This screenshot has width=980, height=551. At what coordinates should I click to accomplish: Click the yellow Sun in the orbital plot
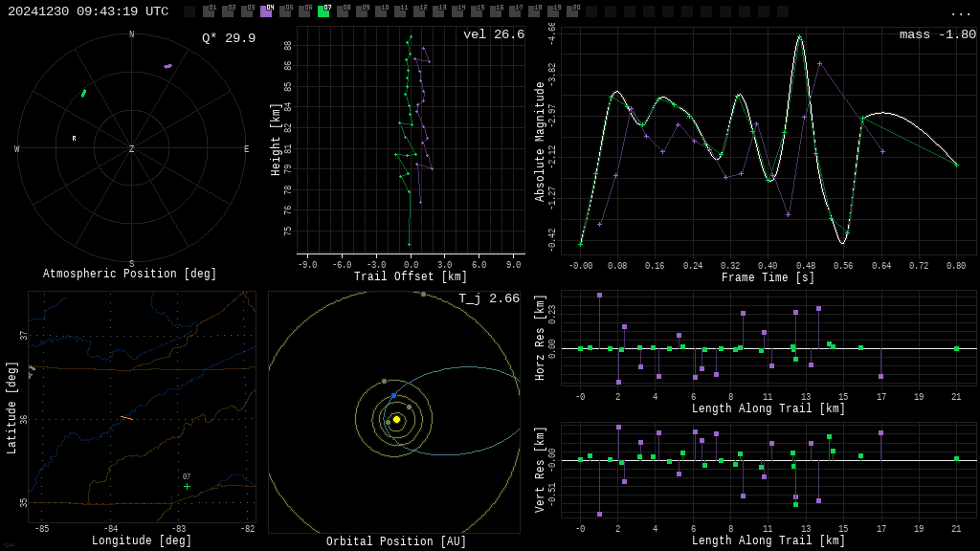click(396, 419)
